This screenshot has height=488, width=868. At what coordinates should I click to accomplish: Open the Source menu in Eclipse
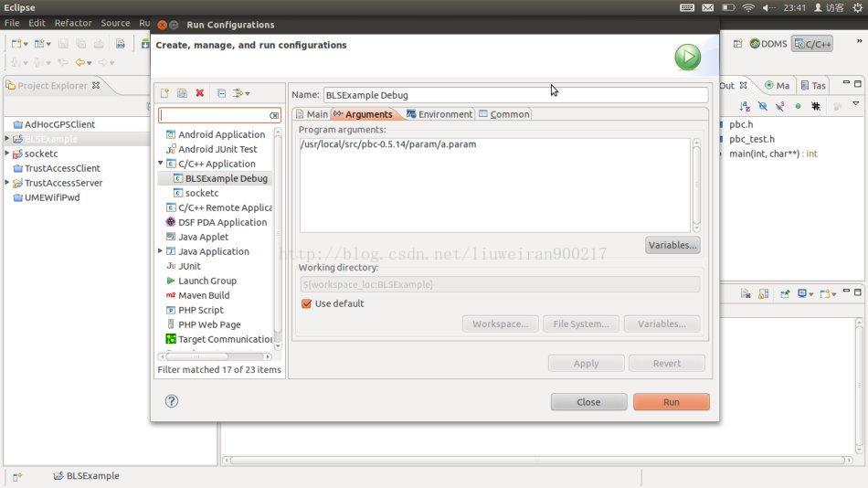coord(115,23)
